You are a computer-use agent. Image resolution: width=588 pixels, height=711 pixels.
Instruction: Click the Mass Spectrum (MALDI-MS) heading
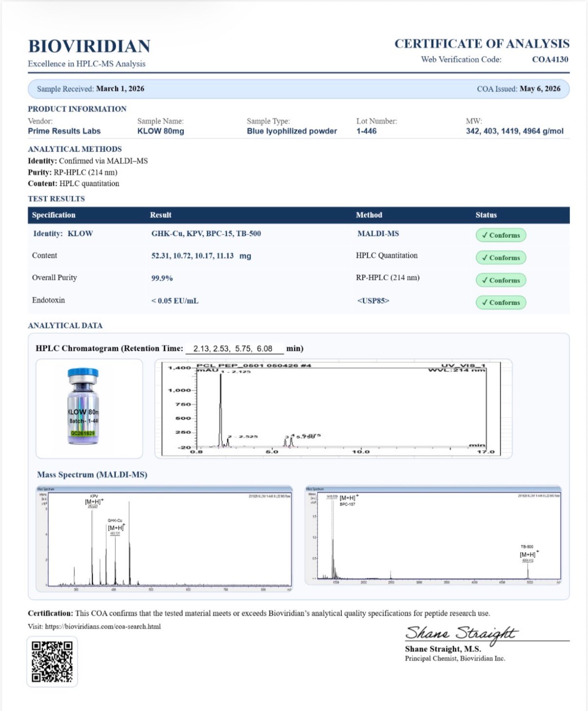point(92,475)
